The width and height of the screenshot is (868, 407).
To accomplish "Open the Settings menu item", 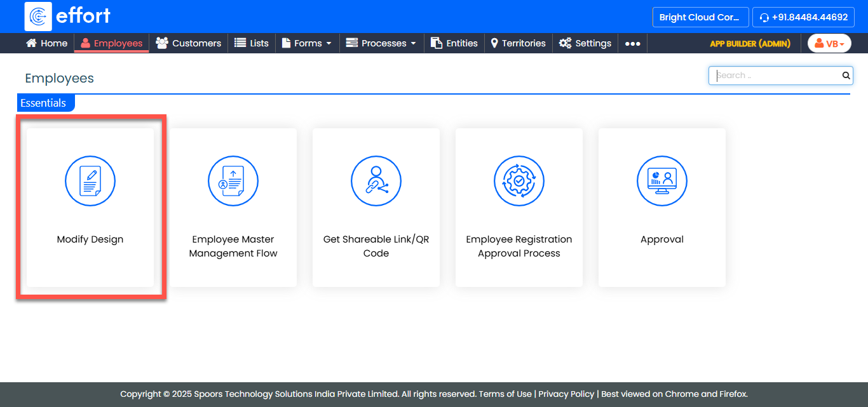I will pos(585,43).
